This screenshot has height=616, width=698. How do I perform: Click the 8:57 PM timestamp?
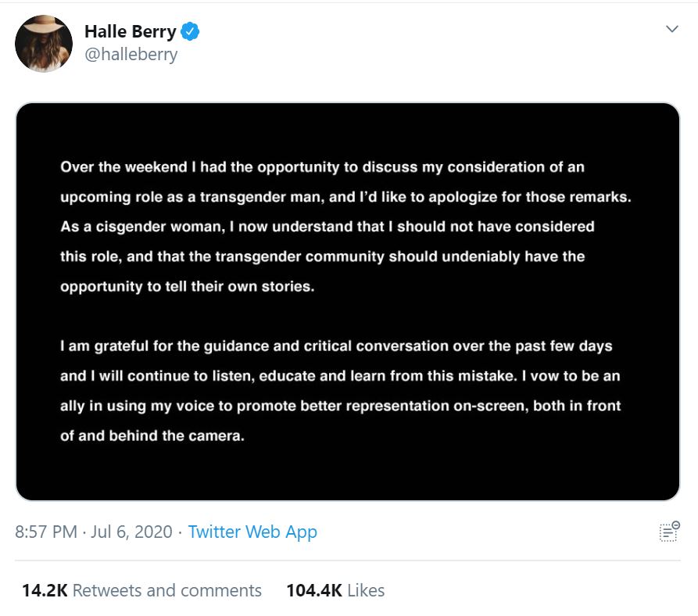pos(46,532)
